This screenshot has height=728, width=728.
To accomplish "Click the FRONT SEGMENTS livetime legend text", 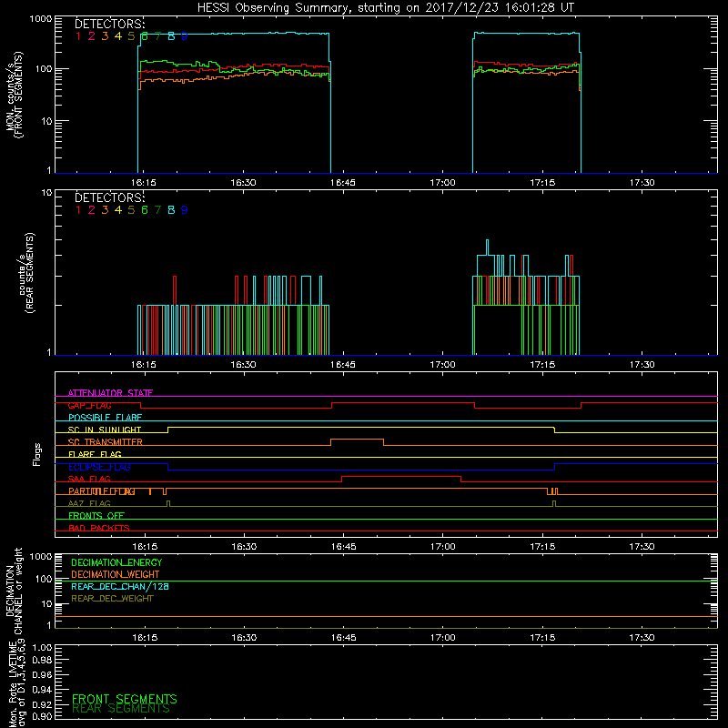I will coord(125,699).
